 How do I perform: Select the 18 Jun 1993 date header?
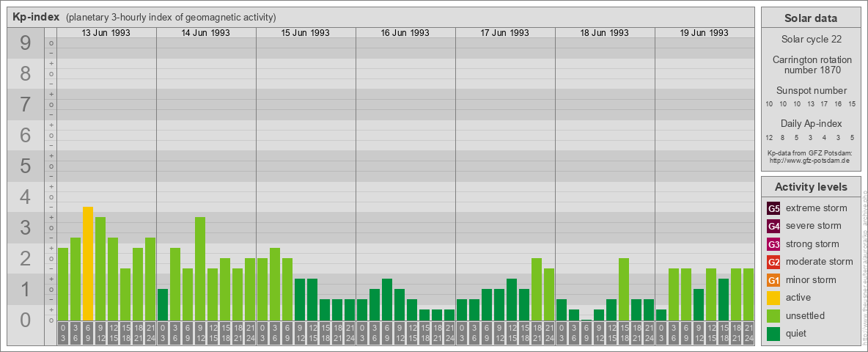[x=605, y=33]
